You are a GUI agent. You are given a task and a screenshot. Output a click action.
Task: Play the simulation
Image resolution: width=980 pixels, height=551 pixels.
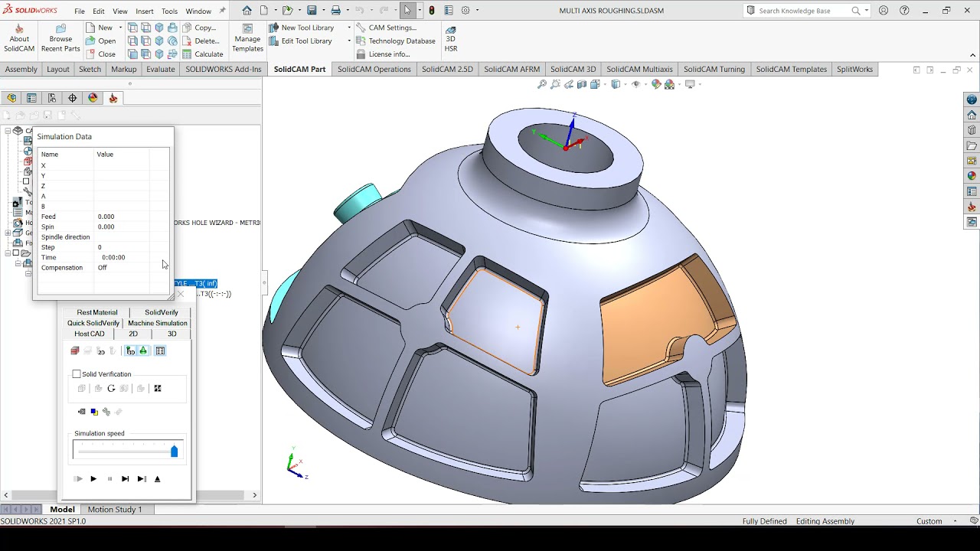(x=93, y=479)
